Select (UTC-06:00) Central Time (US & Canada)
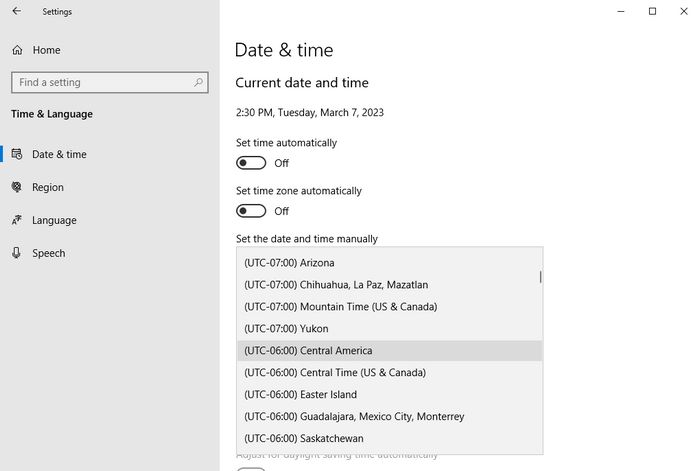Viewport: 700px width, 471px height. tap(334, 373)
